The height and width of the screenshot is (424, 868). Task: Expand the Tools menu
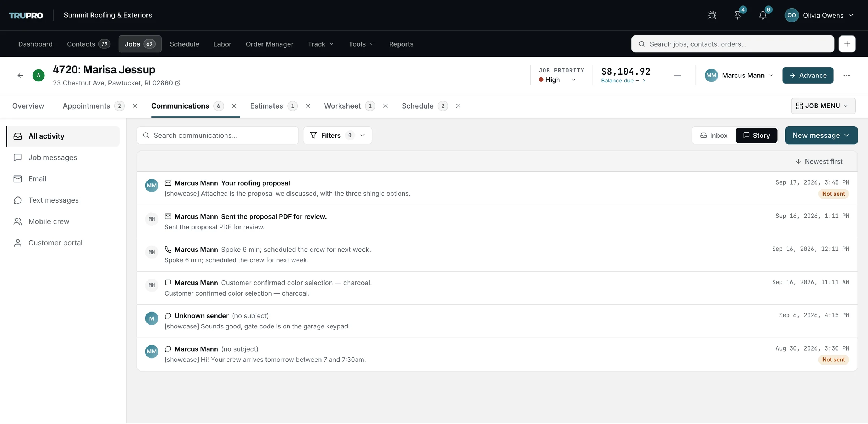pyautogui.click(x=361, y=44)
